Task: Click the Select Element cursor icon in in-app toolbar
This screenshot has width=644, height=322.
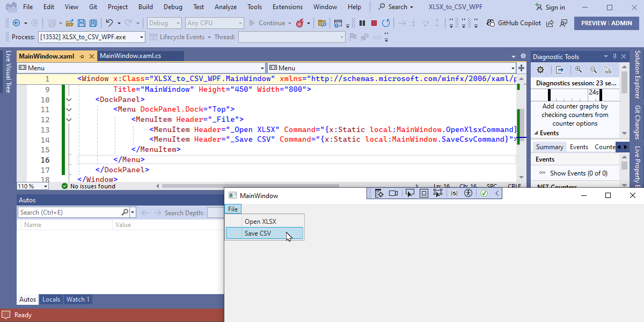Action: click(x=410, y=193)
